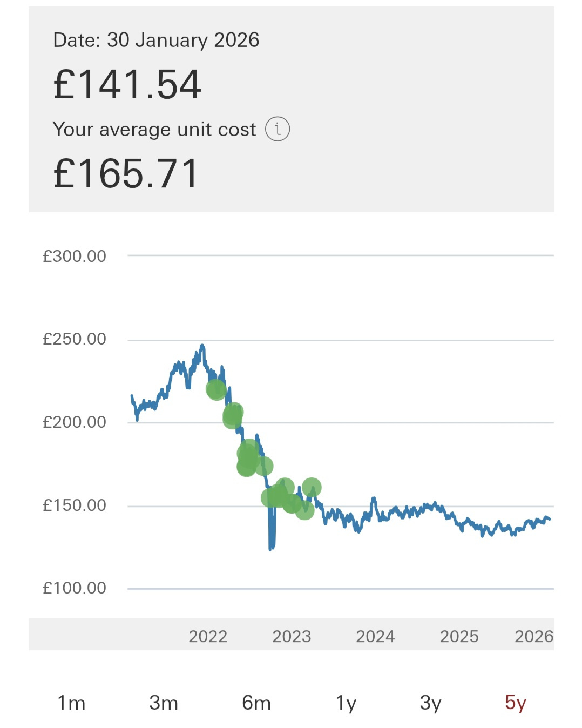This screenshot has width=582, height=728.
Task: Select the 1m time range
Action: (71, 703)
